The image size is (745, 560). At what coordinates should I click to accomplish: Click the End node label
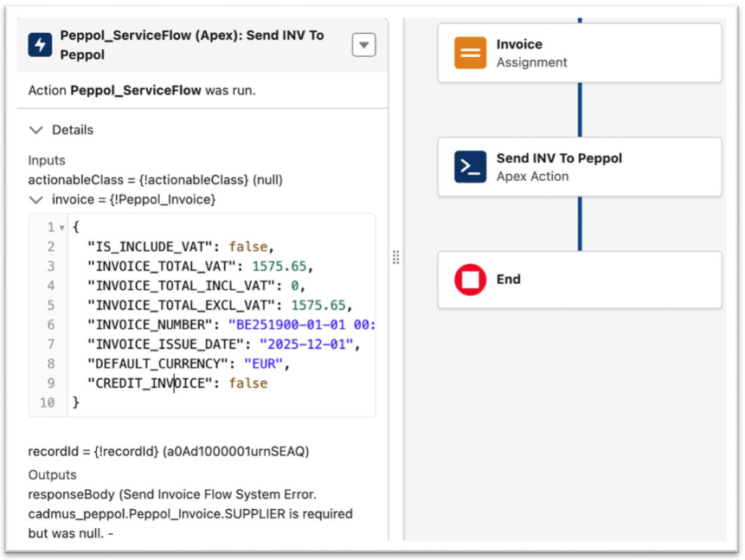point(509,280)
